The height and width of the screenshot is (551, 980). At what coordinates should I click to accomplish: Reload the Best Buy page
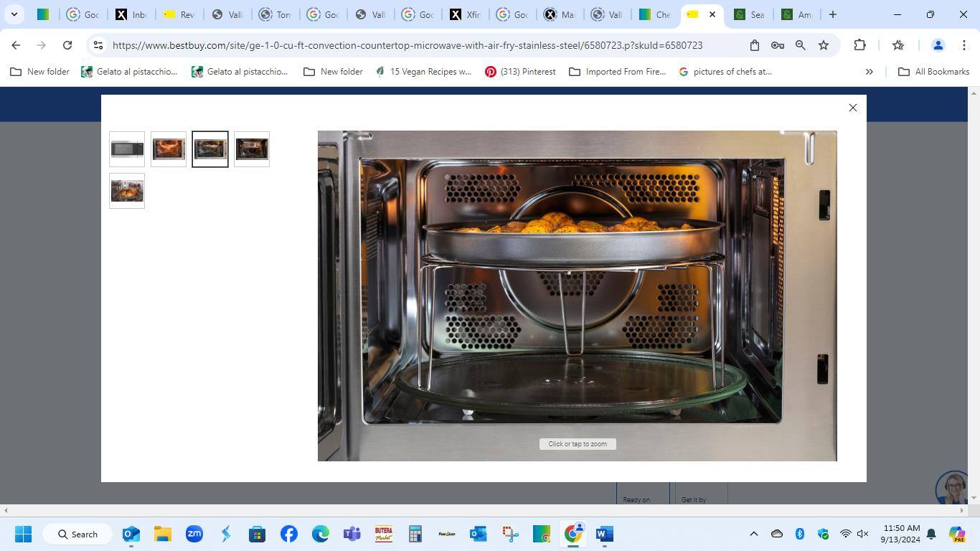(67, 45)
